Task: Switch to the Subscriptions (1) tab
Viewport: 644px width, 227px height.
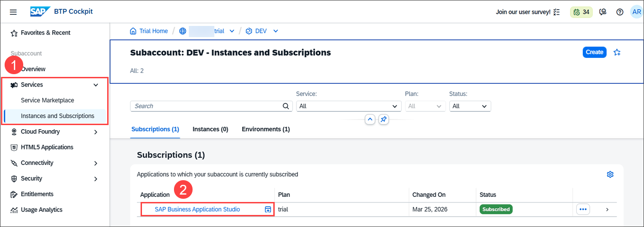Action: [x=155, y=129]
